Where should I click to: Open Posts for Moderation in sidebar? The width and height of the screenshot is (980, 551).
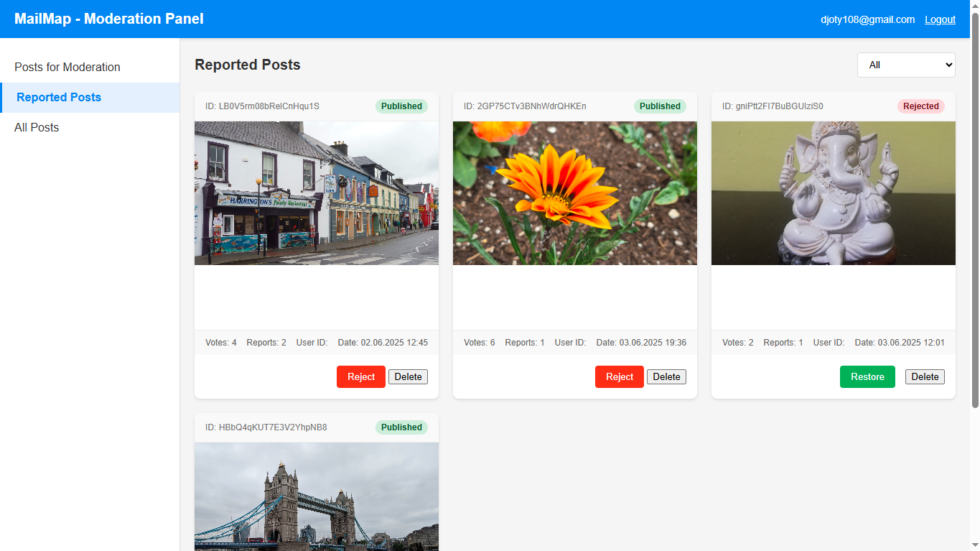pyautogui.click(x=90, y=67)
